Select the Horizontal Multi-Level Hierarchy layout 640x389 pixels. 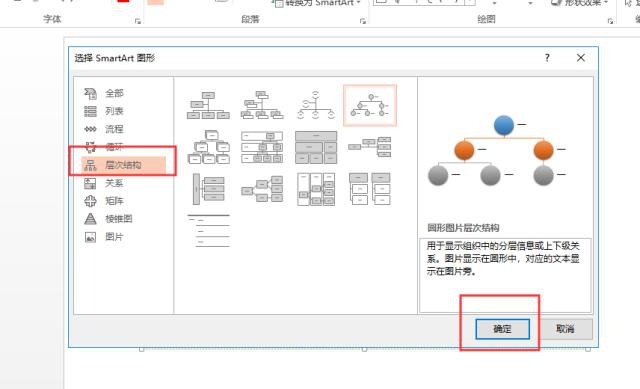tap(208, 189)
